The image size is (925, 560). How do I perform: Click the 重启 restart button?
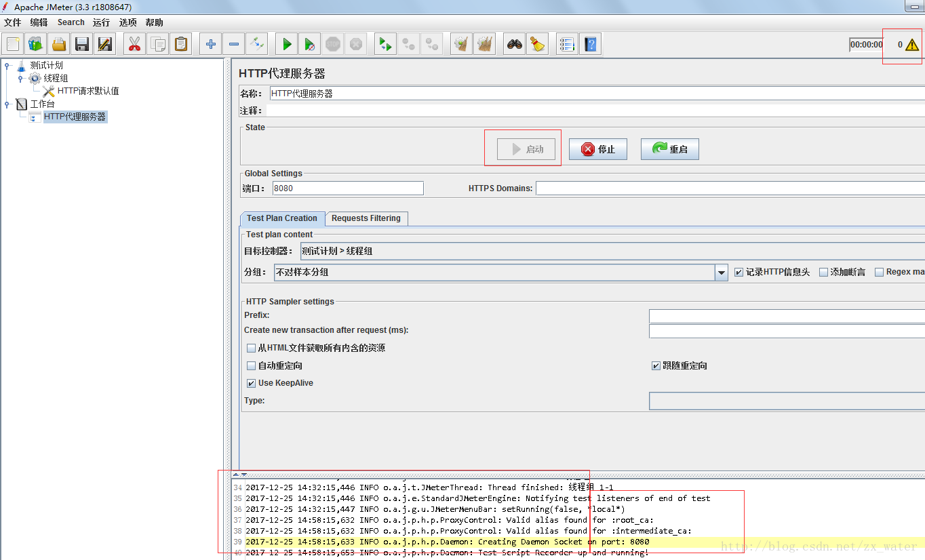click(x=670, y=149)
